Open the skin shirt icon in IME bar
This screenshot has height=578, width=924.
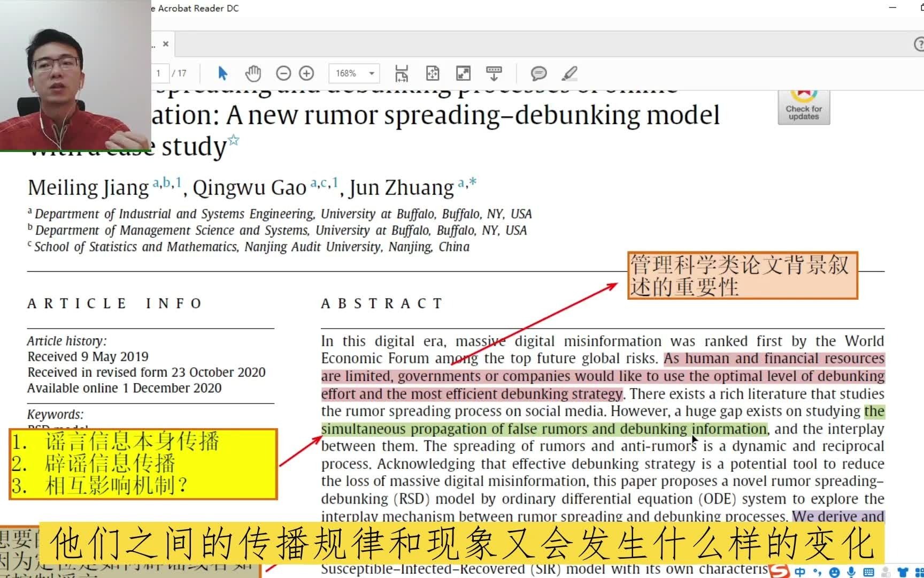[x=903, y=572]
